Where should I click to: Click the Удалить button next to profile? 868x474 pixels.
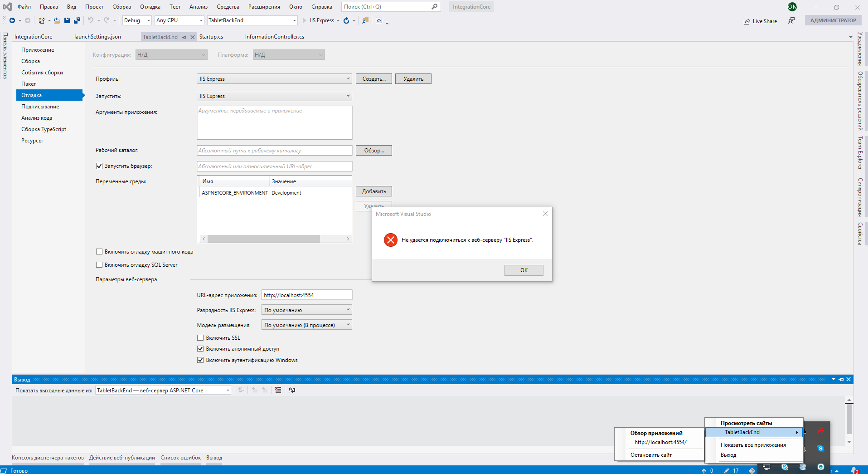coord(413,79)
